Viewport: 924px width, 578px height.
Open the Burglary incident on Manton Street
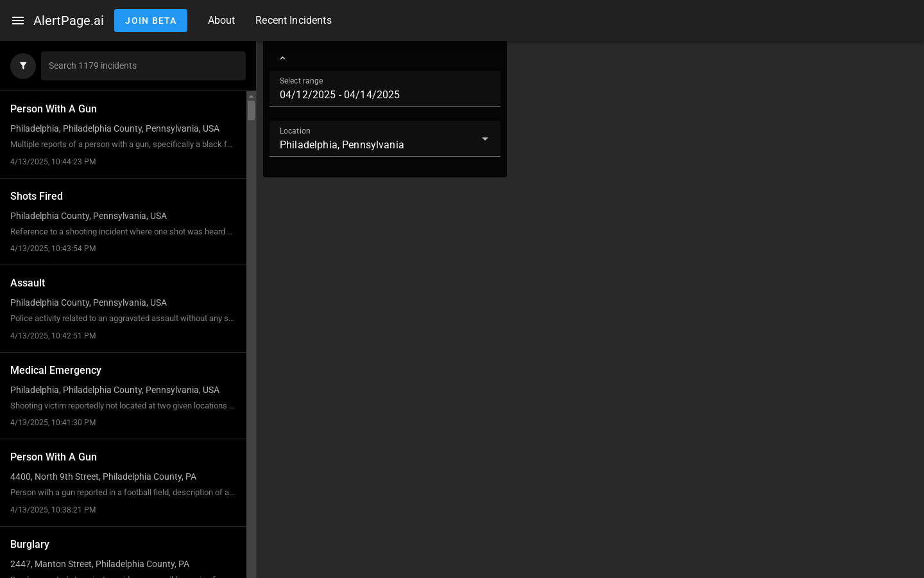click(123, 552)
